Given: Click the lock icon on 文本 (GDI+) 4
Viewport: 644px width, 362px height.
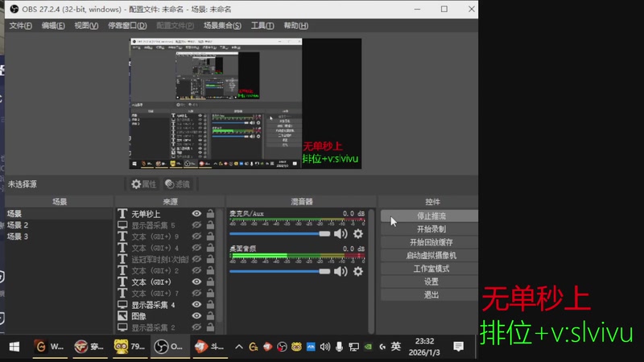Looking at the screenshot, I should click(x=210, y=248).
